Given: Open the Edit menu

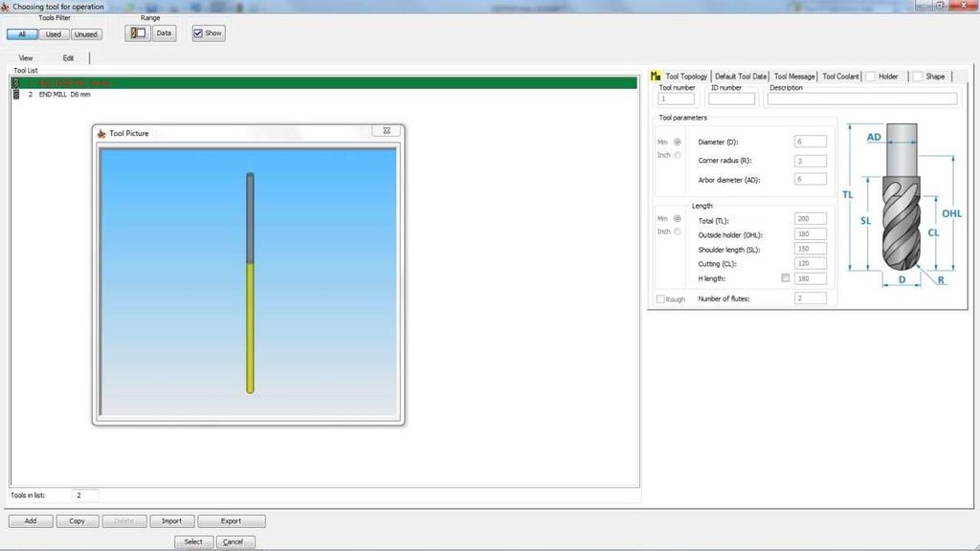Looking at the screenshot, I should coord(68,58).
